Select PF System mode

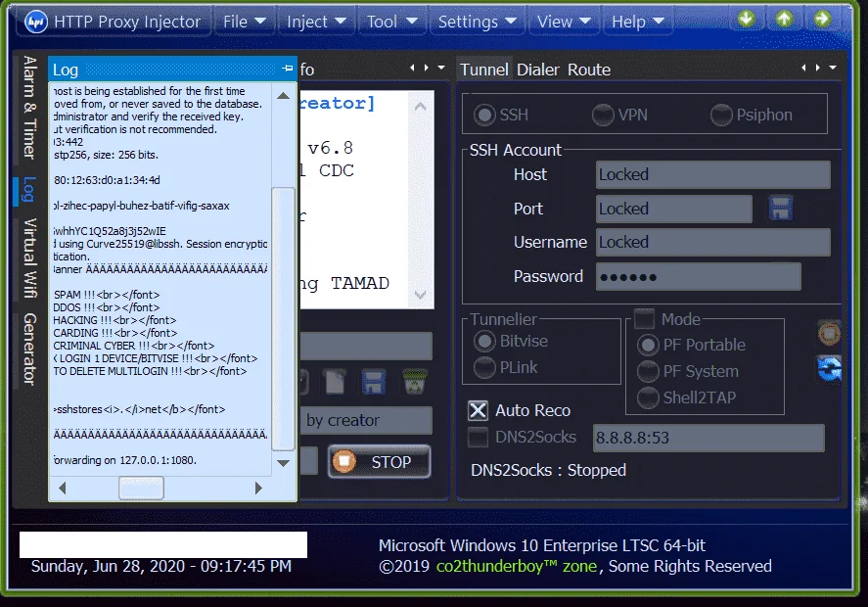point(648,371)
